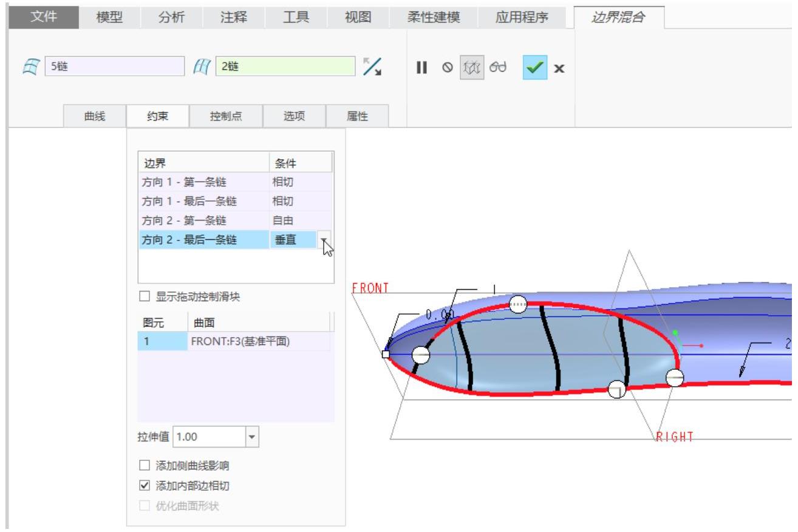Screen dimensions: 798x532
Task: Open the 拉伸值 dropdown arrow
Action: click(x=252, y=437)
